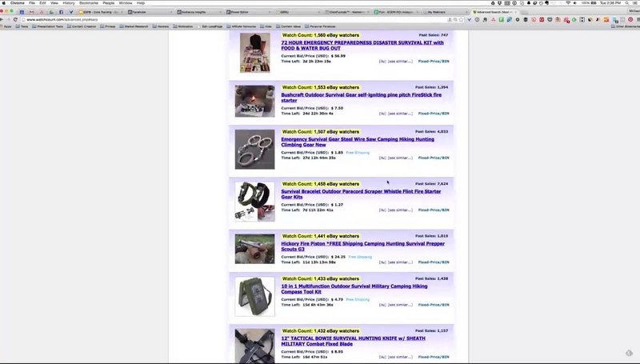Click the paracord bracelet thumbnail
Screen dimensions: 640x364
[254, 202]
